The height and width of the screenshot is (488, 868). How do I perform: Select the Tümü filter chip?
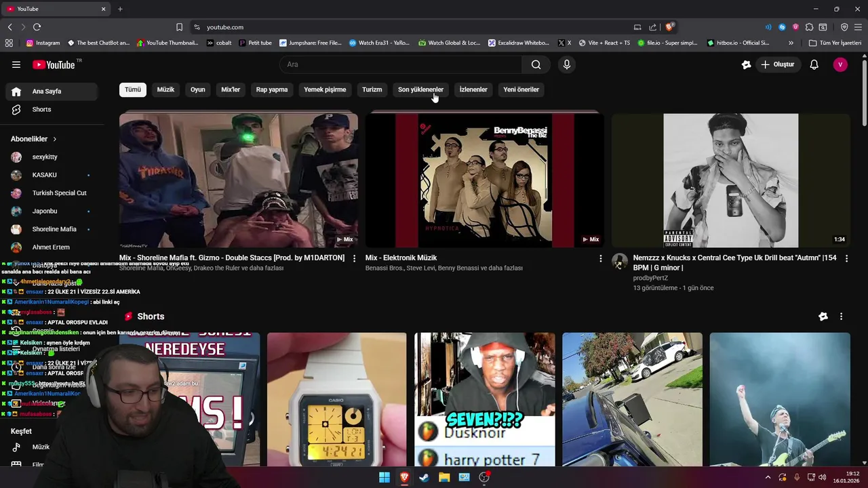click(x=133, y=89)
